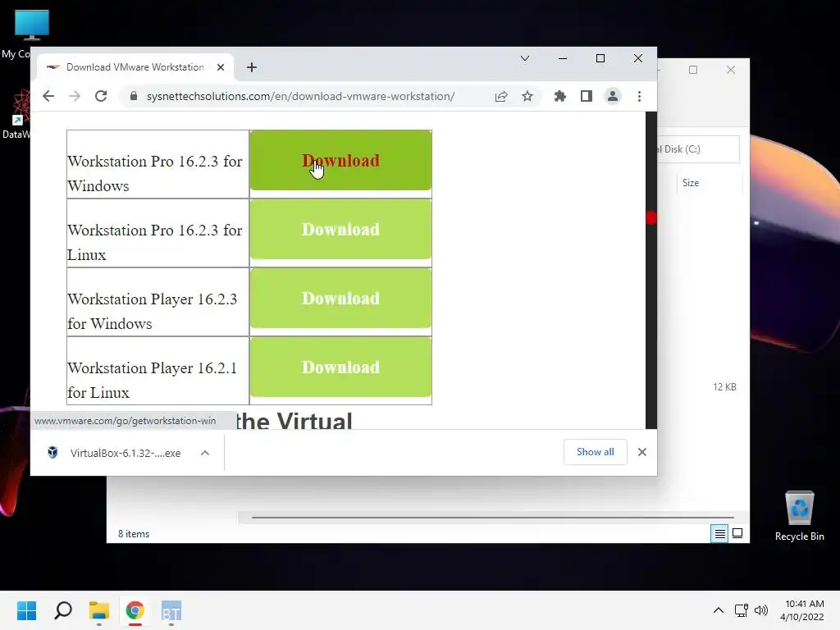Click the File Explorer horizontal scrollbar
The image size is (840, 630).
492,518
